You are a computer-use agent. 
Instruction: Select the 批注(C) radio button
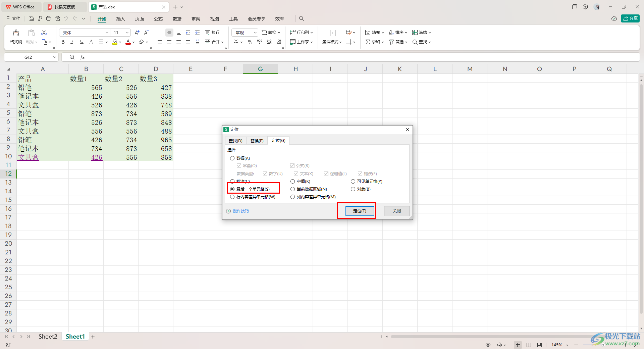coord(232,182)
